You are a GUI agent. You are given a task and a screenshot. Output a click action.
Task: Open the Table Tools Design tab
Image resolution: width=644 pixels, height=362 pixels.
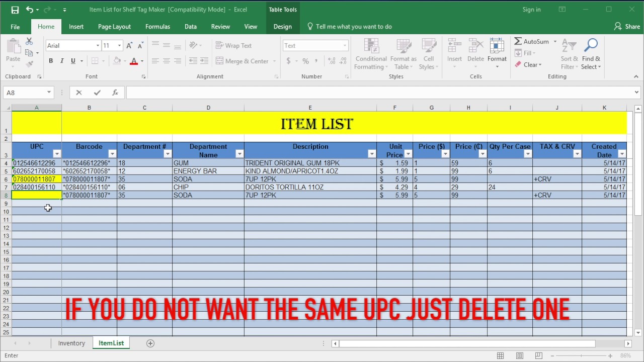pyautogui.click(x=282, y=27)
